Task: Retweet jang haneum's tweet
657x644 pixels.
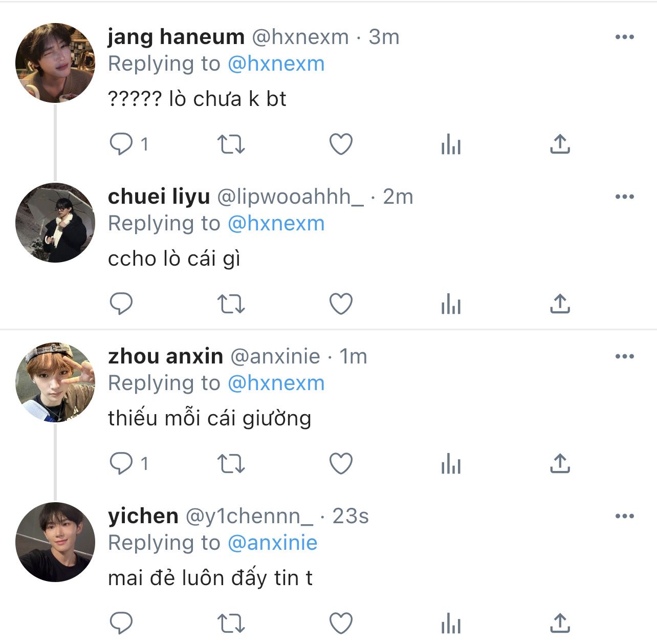Action: [231, 144]
